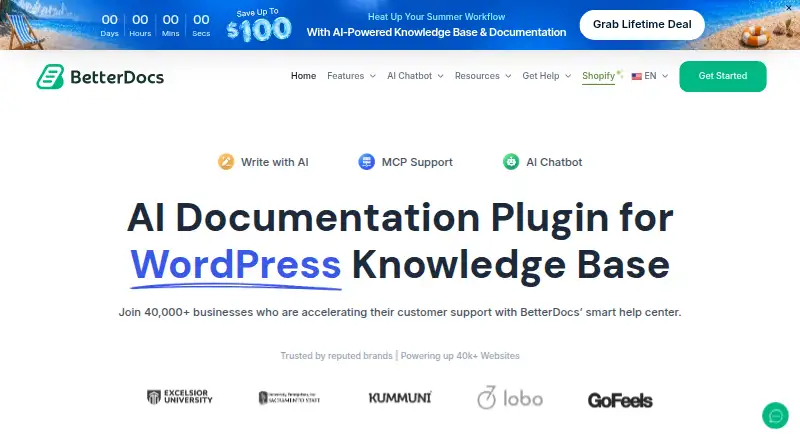Click the AI Chatbot green robot icon
The height and width of the screenshot is (440, 800).
[511, 162]
